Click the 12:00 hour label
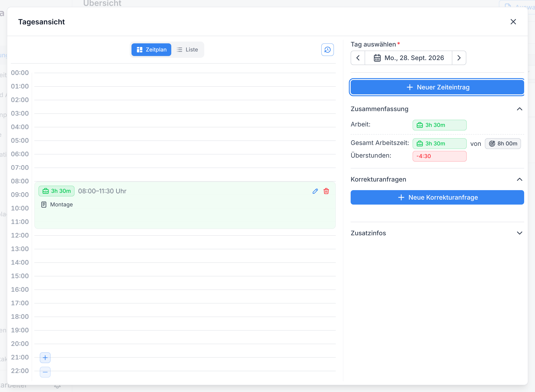This screenshot has height=392, width=535. pos(20,235)
